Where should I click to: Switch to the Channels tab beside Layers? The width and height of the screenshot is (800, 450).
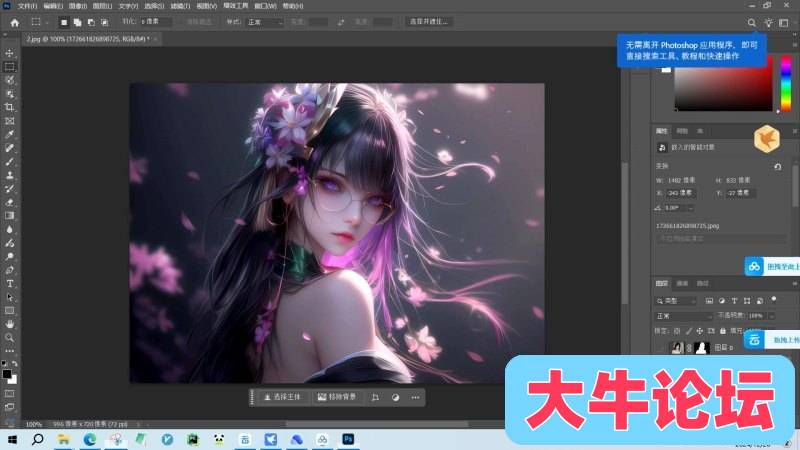(x=682, y=283)
